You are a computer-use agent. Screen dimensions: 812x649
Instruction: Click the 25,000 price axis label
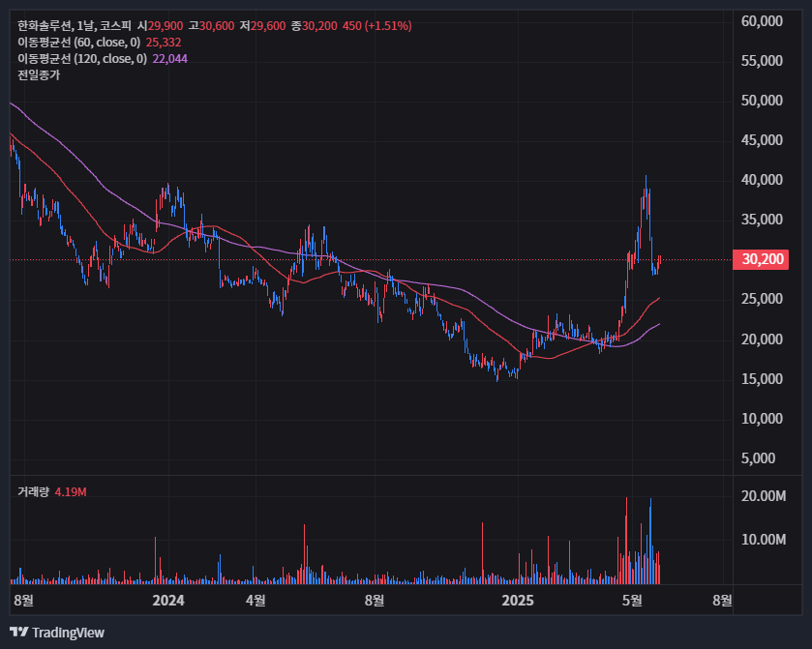click(x=762, y=299)
